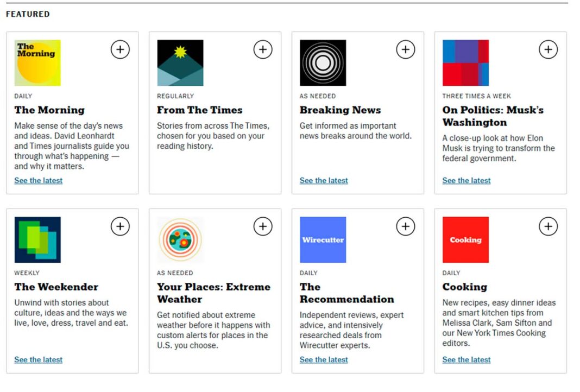The width and height of the screenshot is (580, 392).
Task: Click the 'From The Times' heading
Action: pyautogui.click(x=199, y=110)
